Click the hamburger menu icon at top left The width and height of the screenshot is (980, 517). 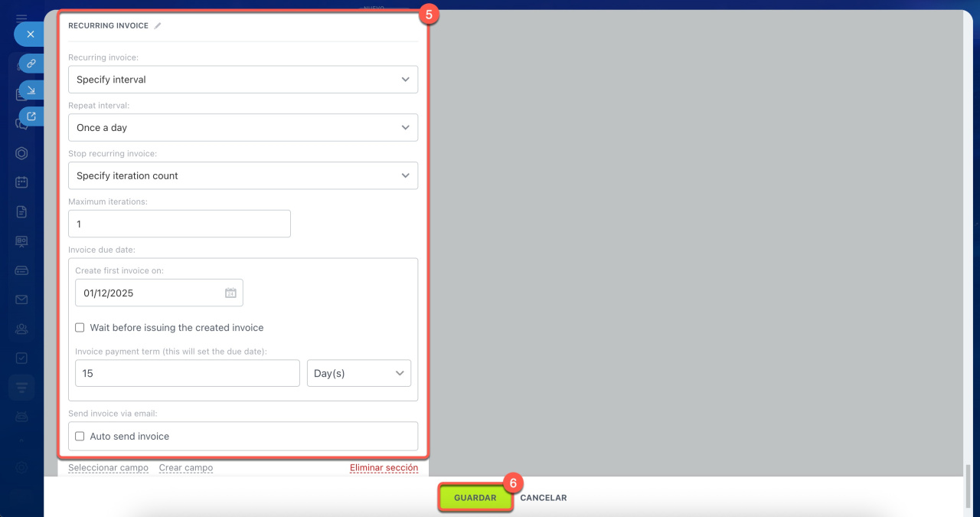tap(21, 17)
